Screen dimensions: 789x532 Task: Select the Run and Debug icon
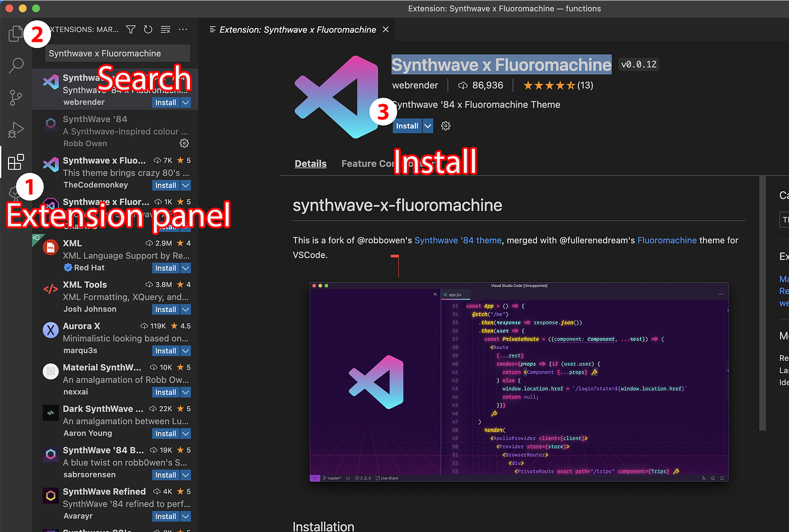click(15, 130)
